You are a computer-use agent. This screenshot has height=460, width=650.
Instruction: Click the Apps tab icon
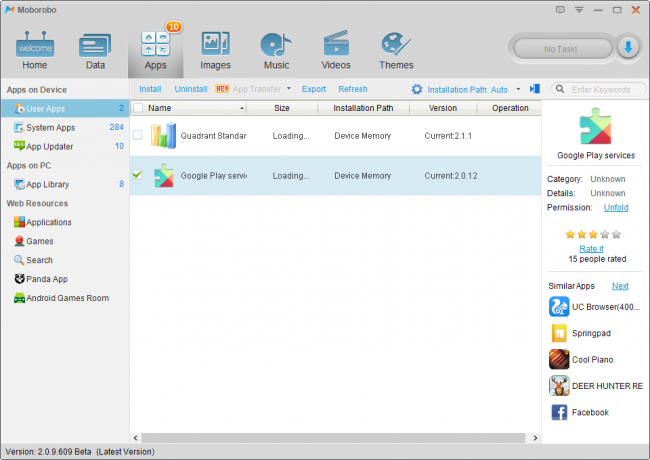[155, 44]
